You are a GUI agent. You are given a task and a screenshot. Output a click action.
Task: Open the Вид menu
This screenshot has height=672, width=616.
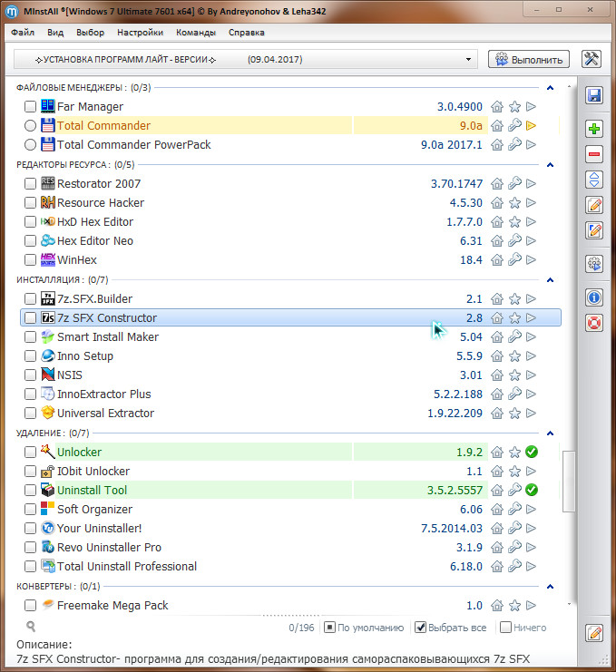click(x=55, y=33)
